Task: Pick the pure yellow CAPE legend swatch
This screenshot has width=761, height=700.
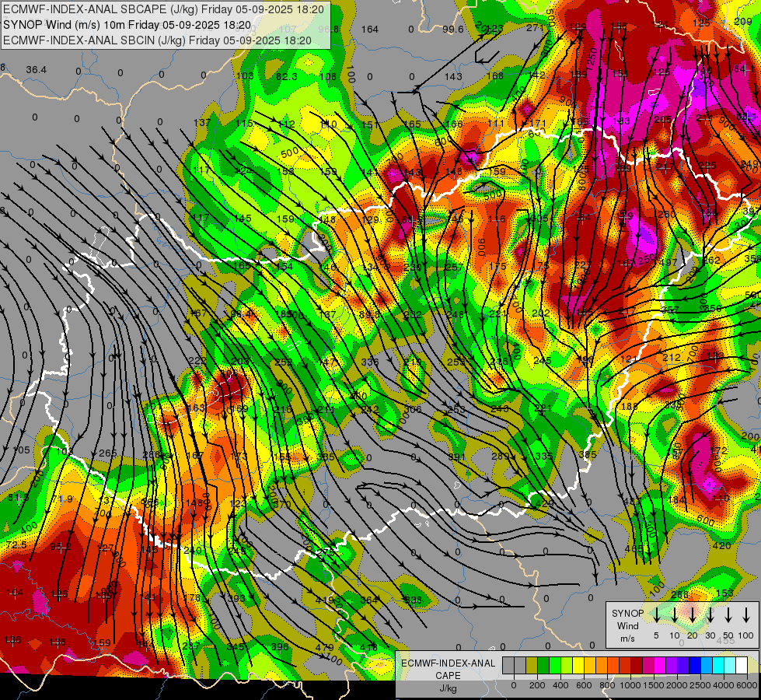Action: tap(578, 665)
